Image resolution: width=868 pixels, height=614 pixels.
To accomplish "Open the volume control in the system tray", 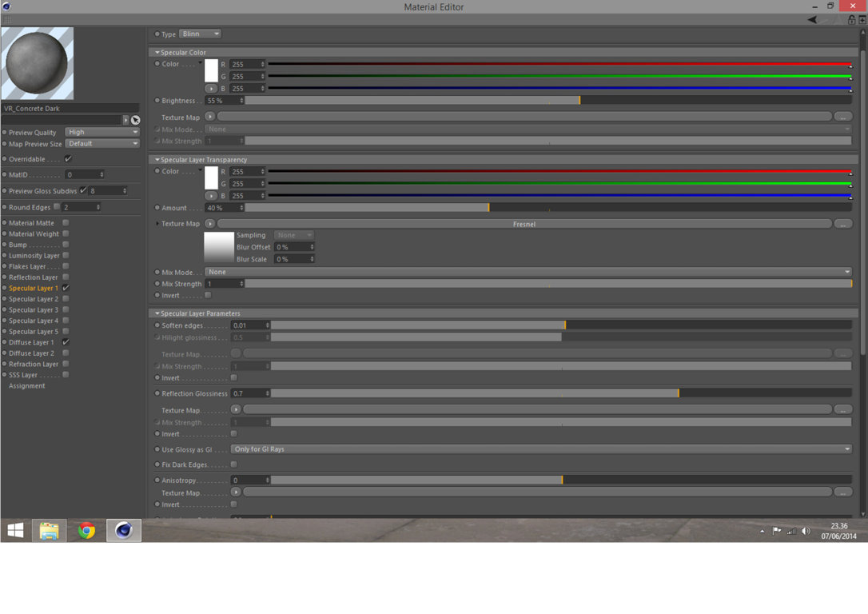I will pyautogui.click(x=806, y=531).
